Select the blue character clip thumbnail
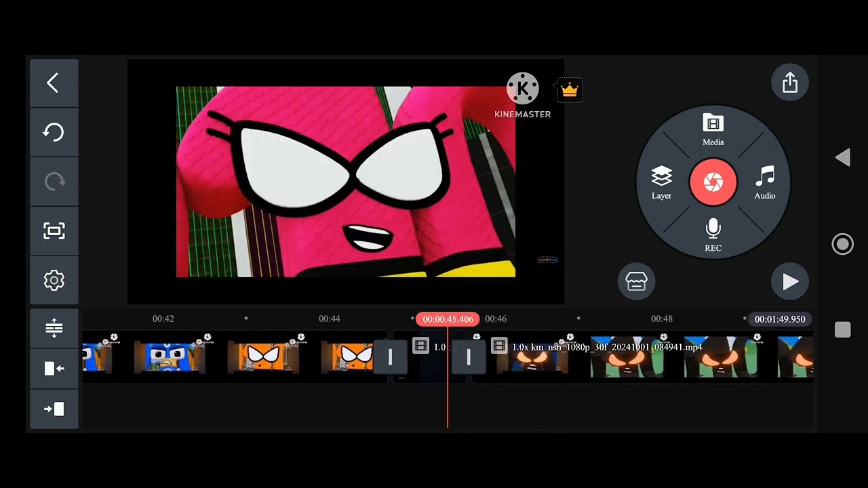The image size is (868, 488). click(170, 357)
